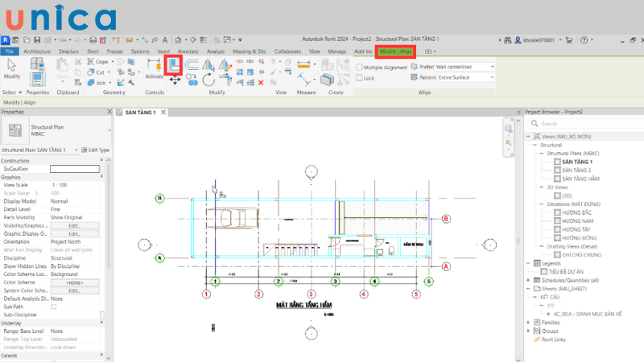Viewport: 644px width, 362px height.
Task: Open SÀN TẦNG HẦM in Project Browser
Action: pyautogui.click(x=580, y=179)
